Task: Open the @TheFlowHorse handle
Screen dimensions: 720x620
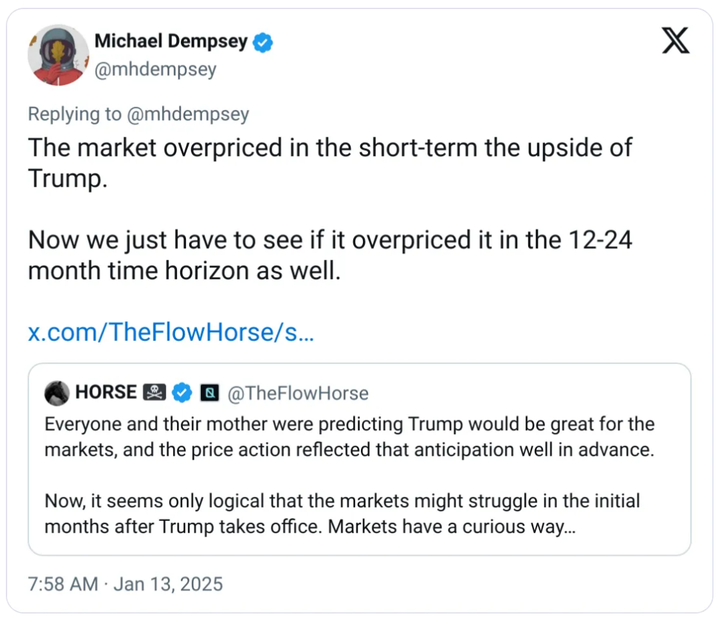Action: tap(298, 392)
